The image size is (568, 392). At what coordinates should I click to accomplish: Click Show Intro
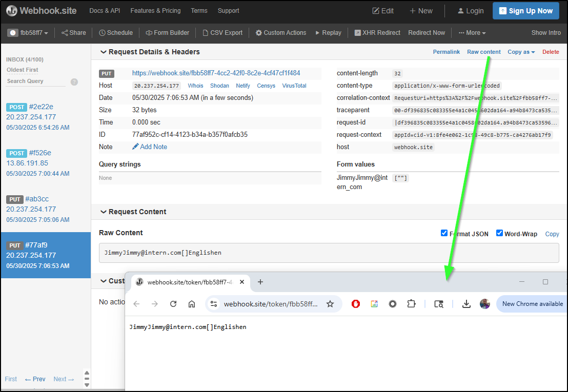point(546,33)
